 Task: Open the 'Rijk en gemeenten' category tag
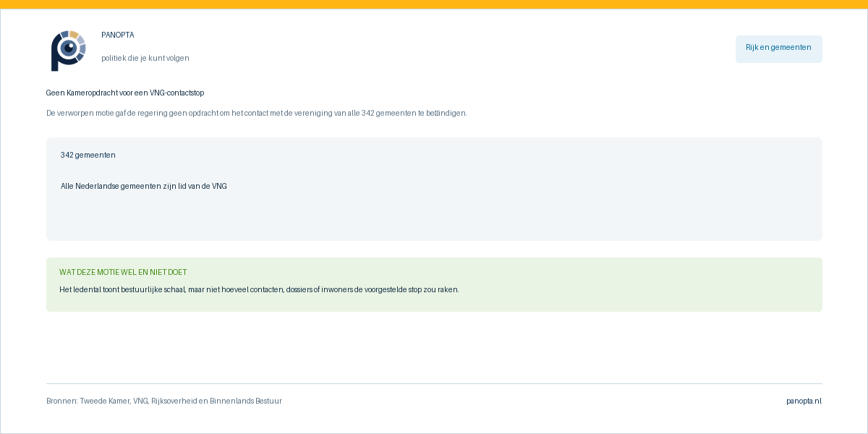778,48
